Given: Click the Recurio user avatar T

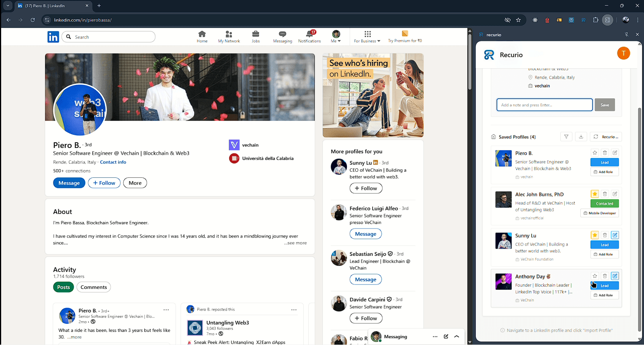Looking at the screenshot, I should click(623, 53).
